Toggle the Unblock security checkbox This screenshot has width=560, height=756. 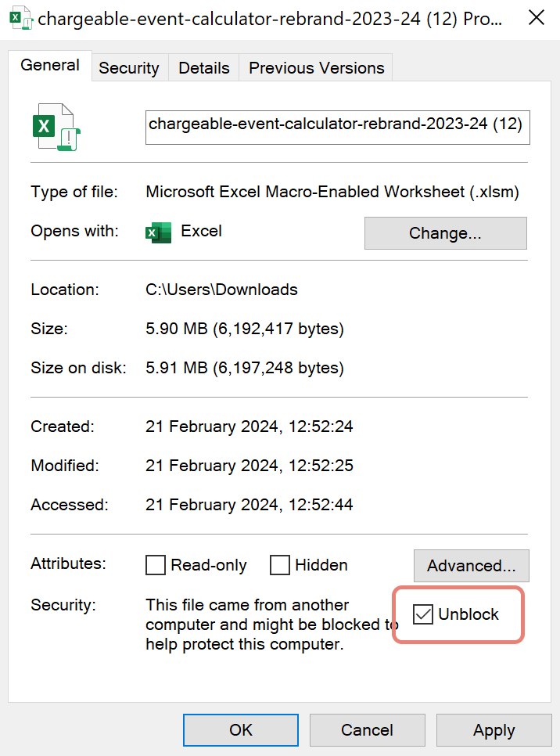[423, 614]
